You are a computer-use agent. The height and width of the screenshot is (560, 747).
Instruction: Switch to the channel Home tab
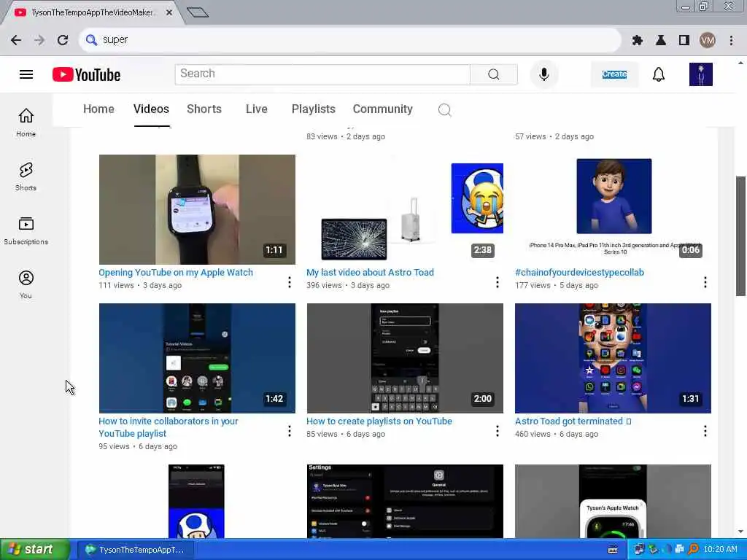pyautogui.click(x=98, y=109)
